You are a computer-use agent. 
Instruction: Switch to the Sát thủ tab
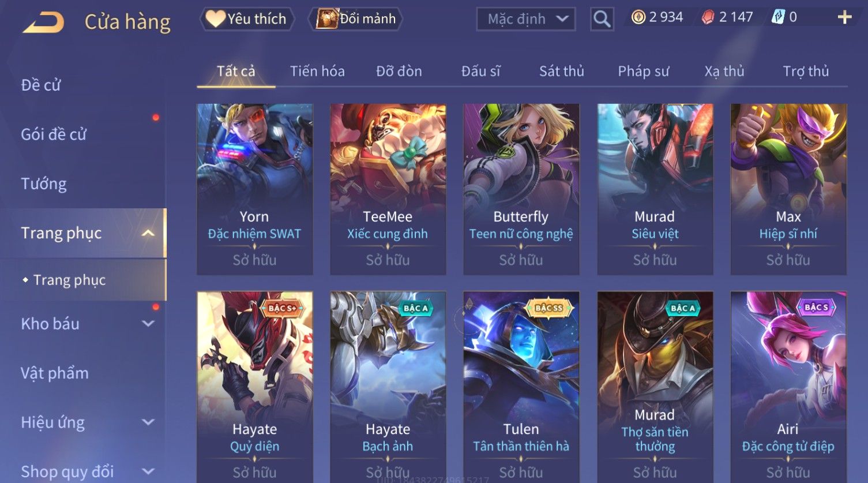pos(561,71)
